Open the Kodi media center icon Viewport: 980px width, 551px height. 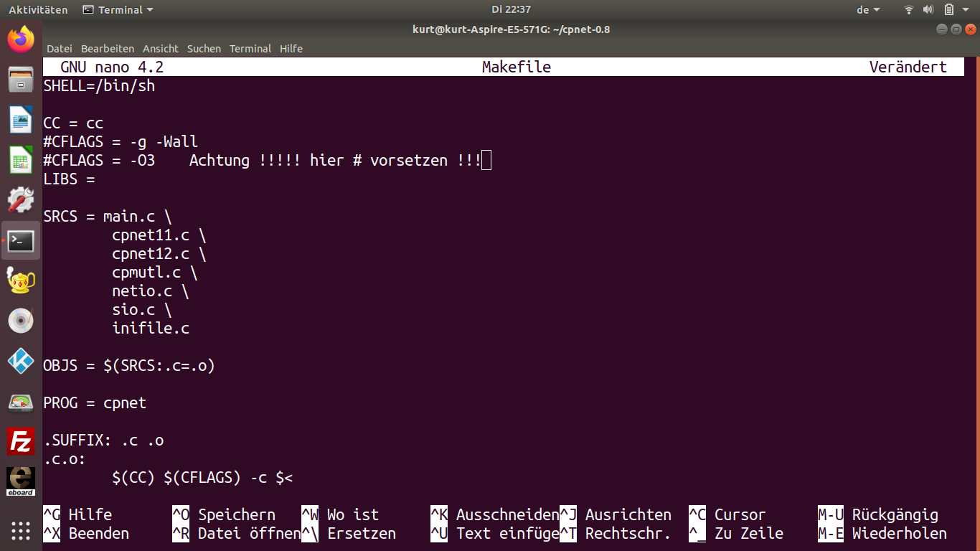click(x=21, y=361)
